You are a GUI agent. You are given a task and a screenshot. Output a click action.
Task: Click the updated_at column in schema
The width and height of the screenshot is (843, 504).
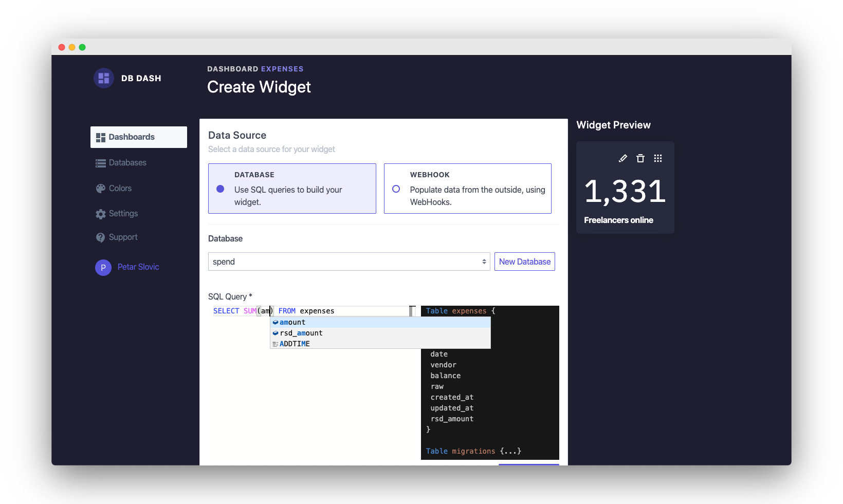pos(452,408)
